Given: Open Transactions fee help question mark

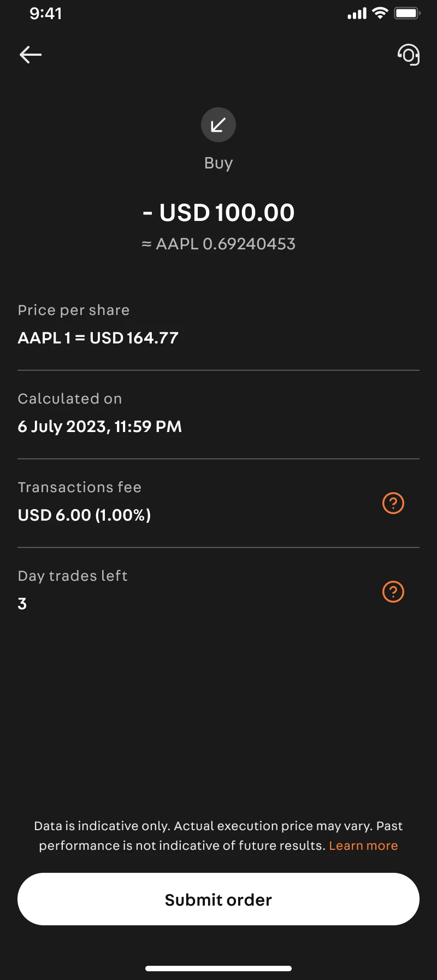Looking at the screenshot, I should 393,503.
